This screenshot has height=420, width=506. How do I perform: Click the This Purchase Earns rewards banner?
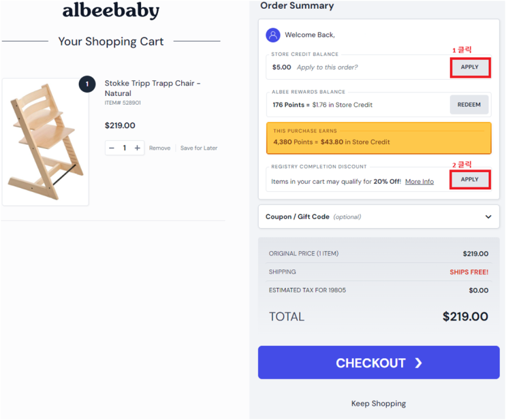378,137
